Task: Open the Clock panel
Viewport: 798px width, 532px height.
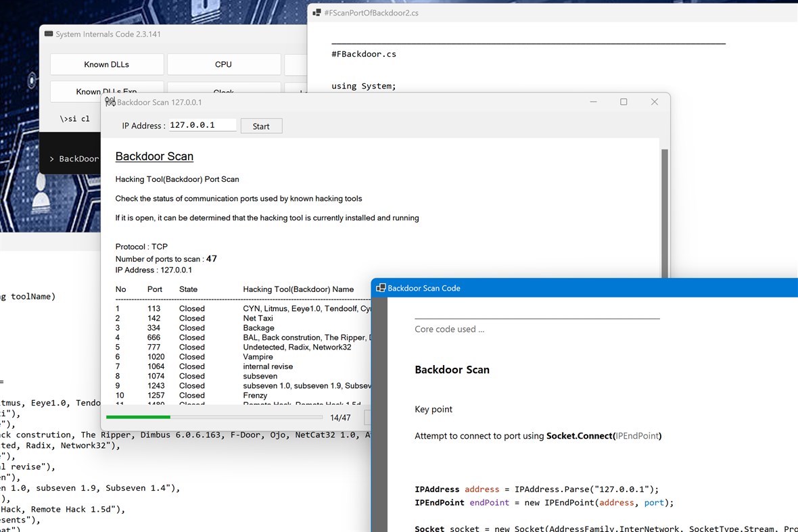Action: click(223, 90)
